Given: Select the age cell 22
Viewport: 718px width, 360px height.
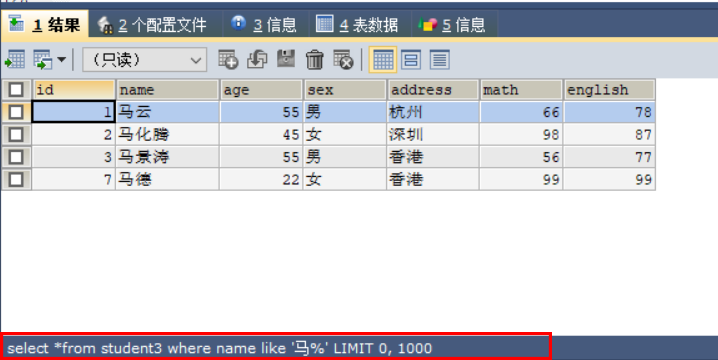Looking at the screenshot, I should point(261,180).
